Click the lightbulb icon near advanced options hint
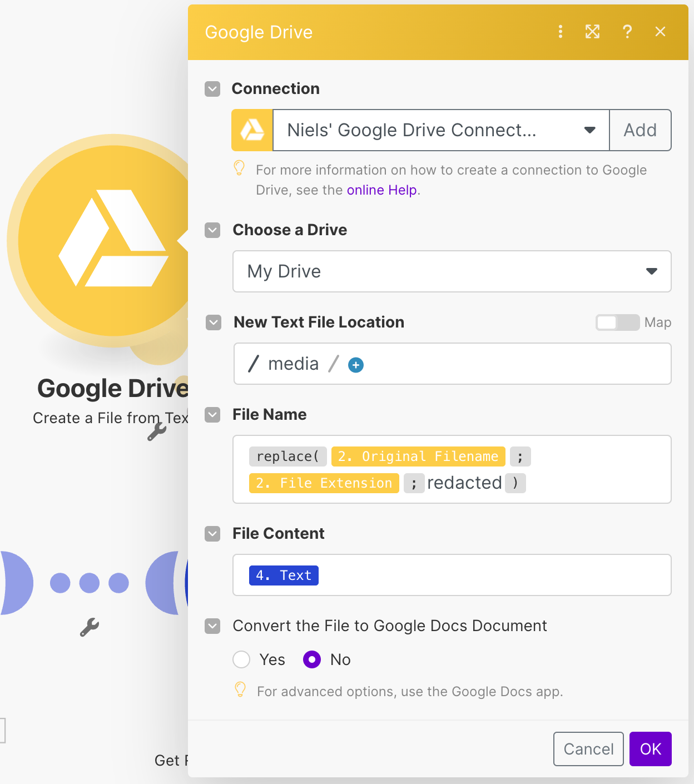This screenshot has height=784, width=694. (x=240, y=689)
